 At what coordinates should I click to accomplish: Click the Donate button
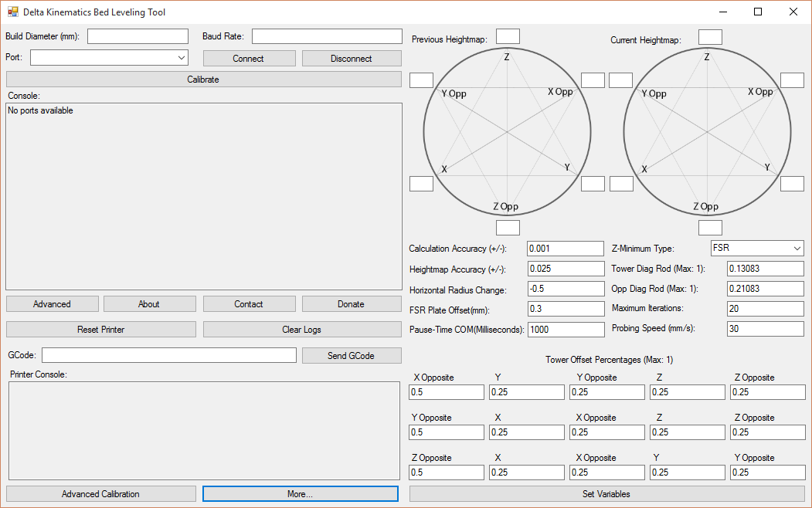[351, 304]
